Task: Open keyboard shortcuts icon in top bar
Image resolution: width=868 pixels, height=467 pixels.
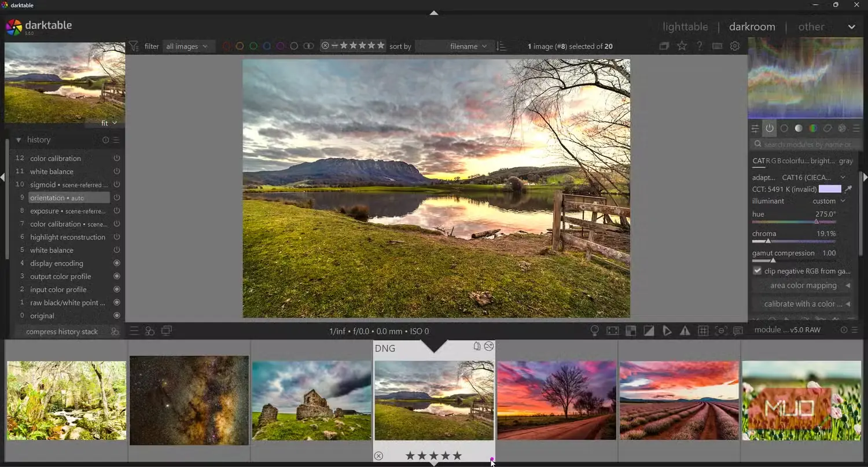Action: coord(718,46)
